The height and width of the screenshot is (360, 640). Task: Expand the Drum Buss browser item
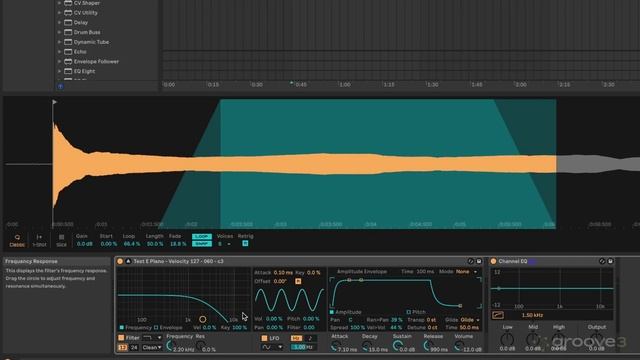tap(59, 32)
